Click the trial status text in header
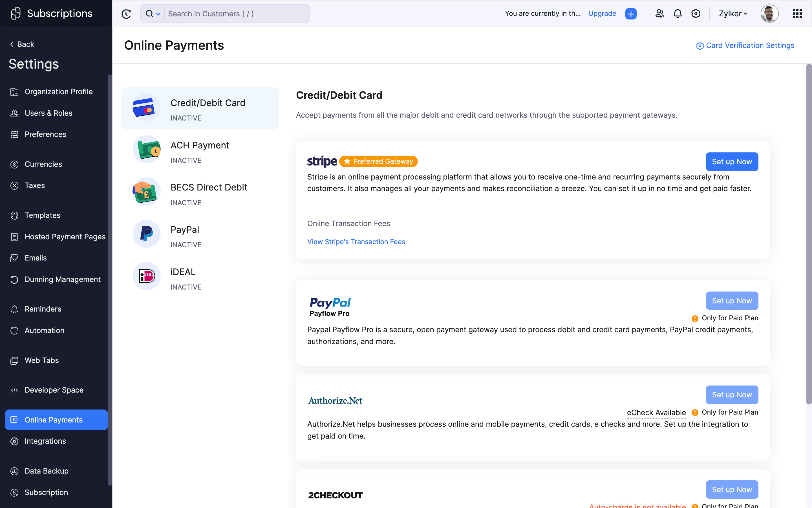The image size is (812, 508). [x=542, y=14]
